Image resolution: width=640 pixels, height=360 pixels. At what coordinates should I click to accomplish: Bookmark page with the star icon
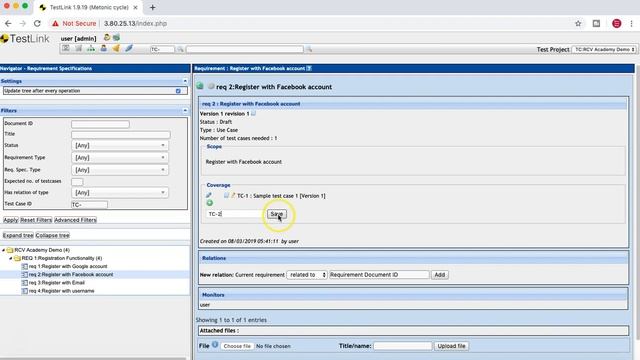point(578,24)
